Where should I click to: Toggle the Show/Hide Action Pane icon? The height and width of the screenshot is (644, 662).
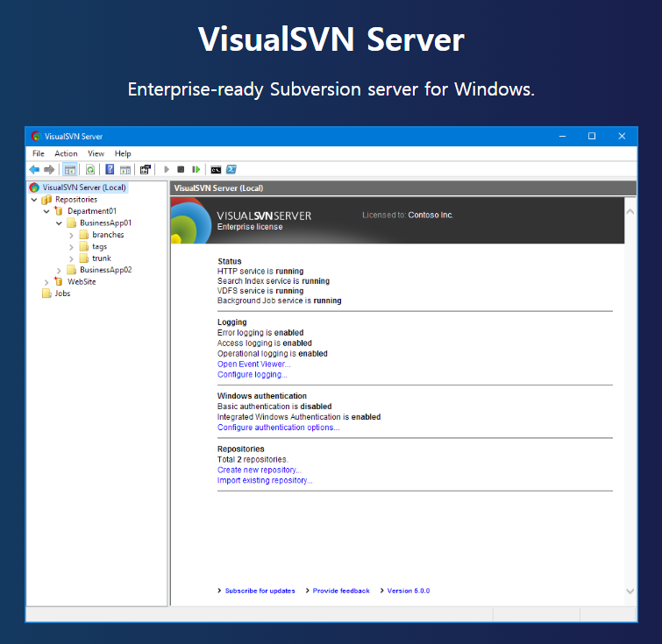pos(125,170)
